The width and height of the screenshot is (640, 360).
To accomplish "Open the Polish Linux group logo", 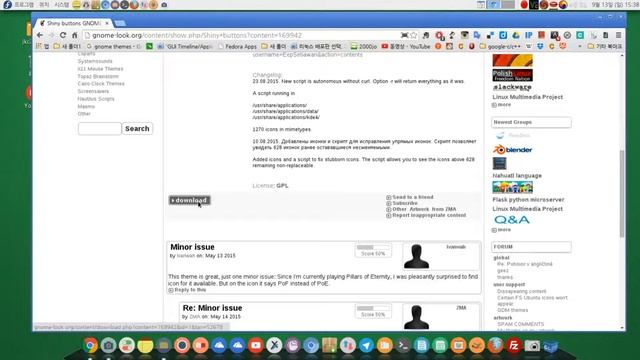I will pos(512,75).
